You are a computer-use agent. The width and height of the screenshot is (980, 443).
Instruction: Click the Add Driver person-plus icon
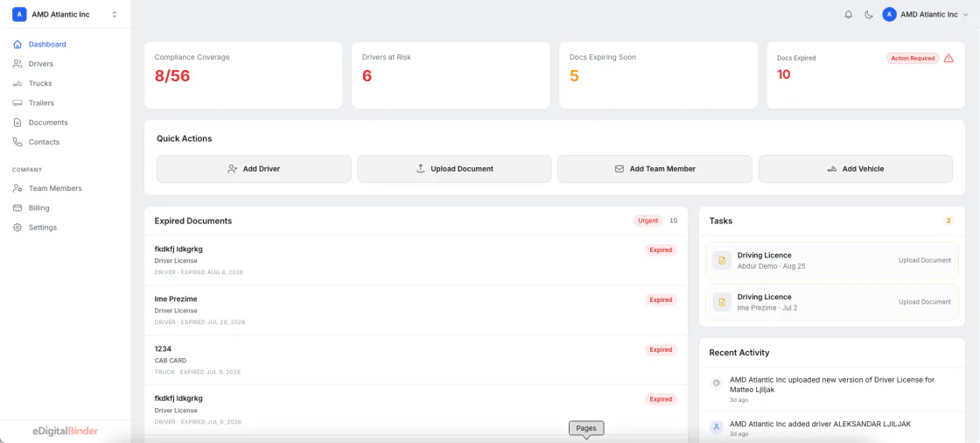pos(233,169)
